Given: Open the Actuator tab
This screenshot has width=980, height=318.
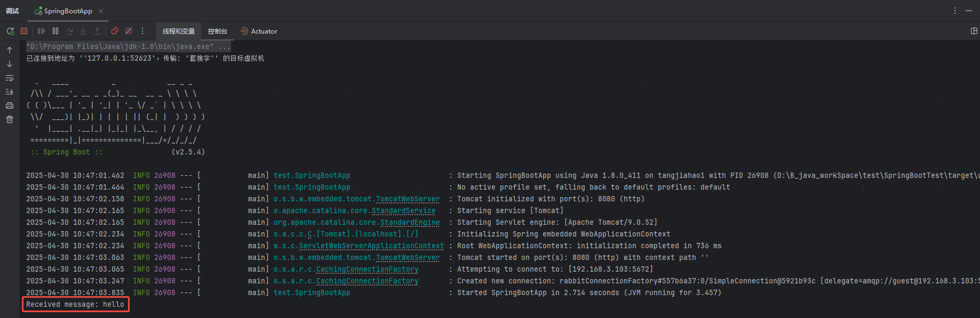Looking at the screenshot, I should click(x=259, y=31).
